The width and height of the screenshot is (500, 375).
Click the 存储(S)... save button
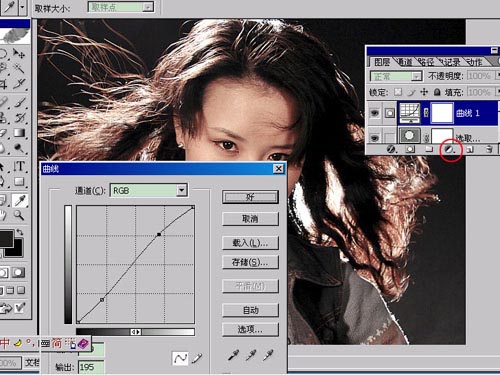click(250, 262)
